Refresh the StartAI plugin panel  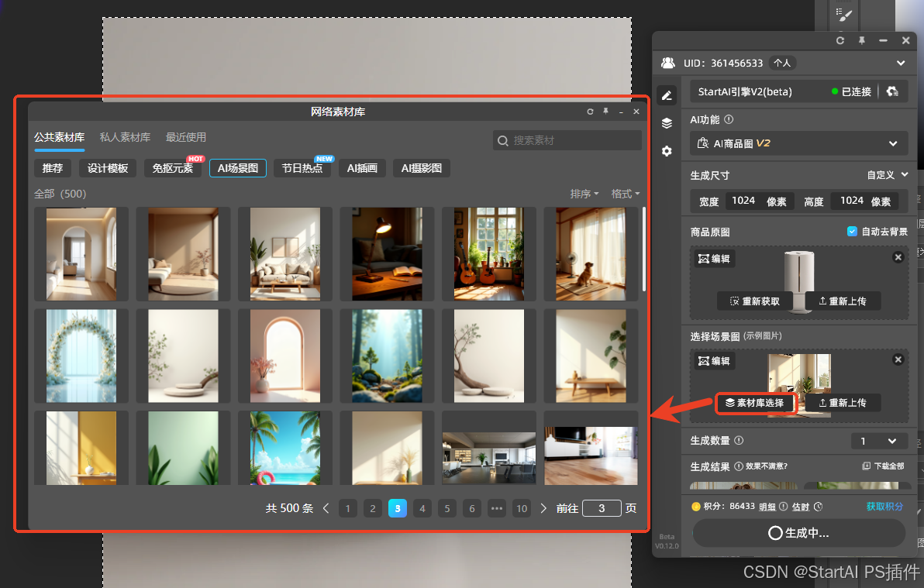click(840, 40)
